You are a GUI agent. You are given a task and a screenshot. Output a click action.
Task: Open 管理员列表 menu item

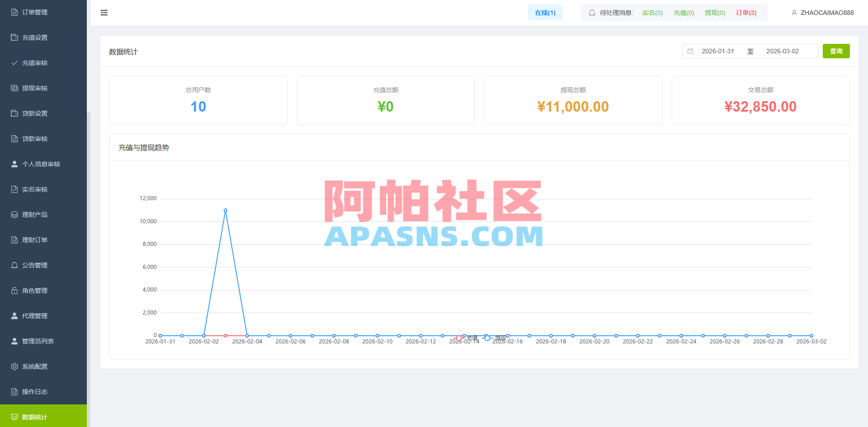pos(43,341)
